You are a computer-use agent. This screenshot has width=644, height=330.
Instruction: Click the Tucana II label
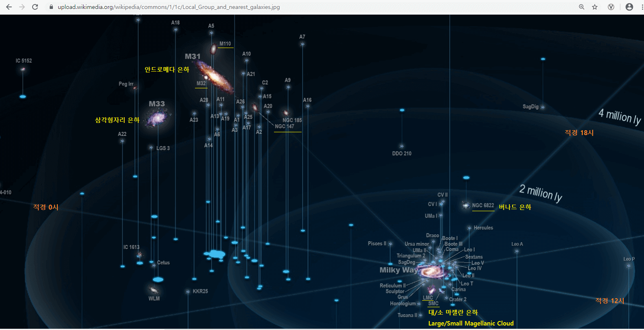tap(407, 315)
